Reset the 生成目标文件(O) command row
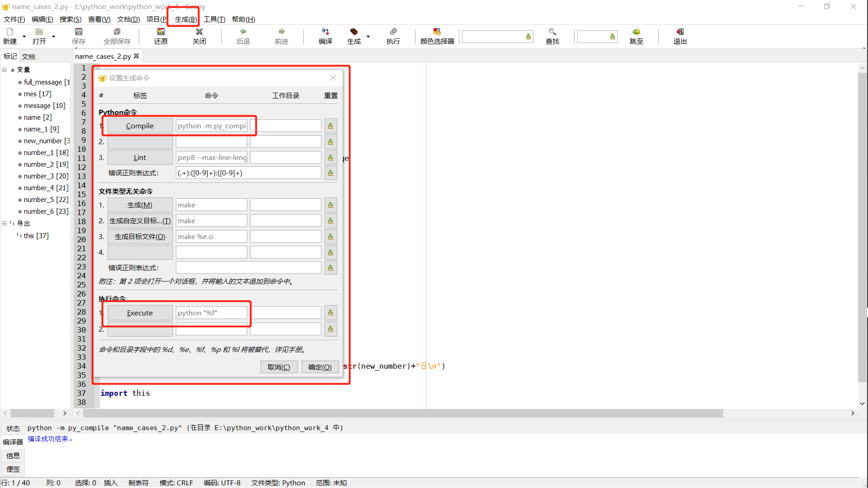868x488 pixels. coord(330,237)
